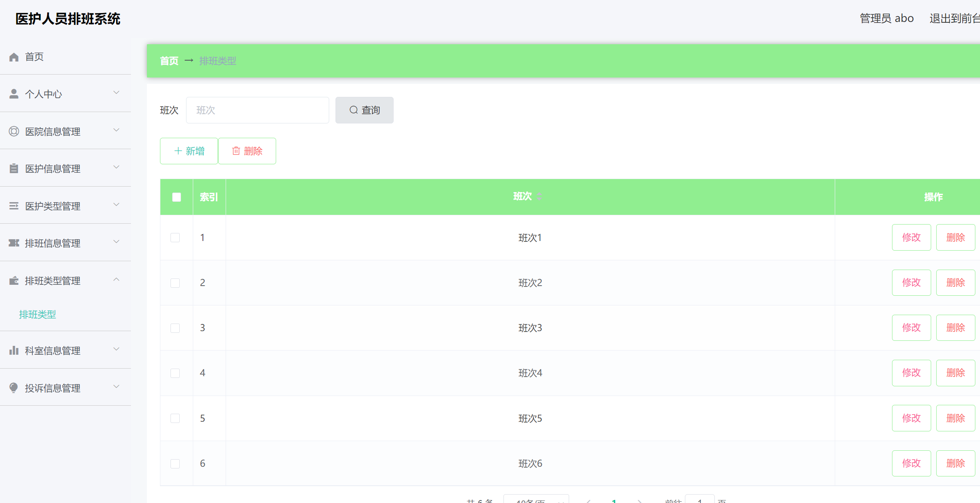This screenshot has width=980, height=503.
Task: Expand the 个人中心 menu chevron
Action: [117, 92]
